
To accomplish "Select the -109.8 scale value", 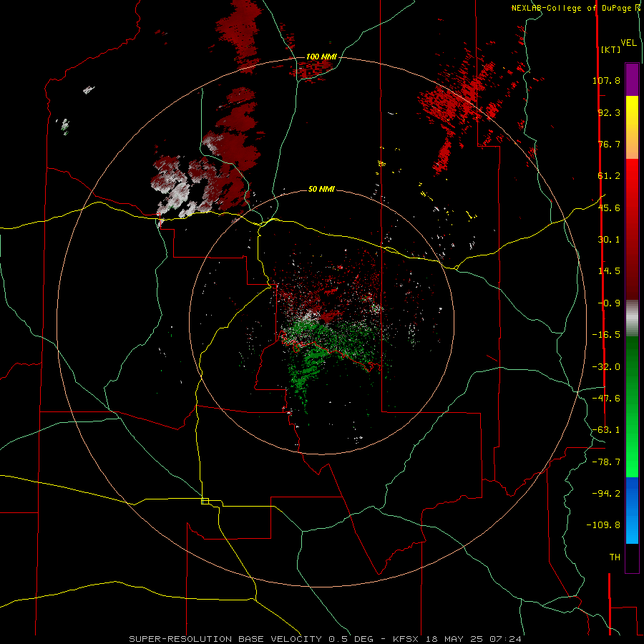I will pos(603,525).
